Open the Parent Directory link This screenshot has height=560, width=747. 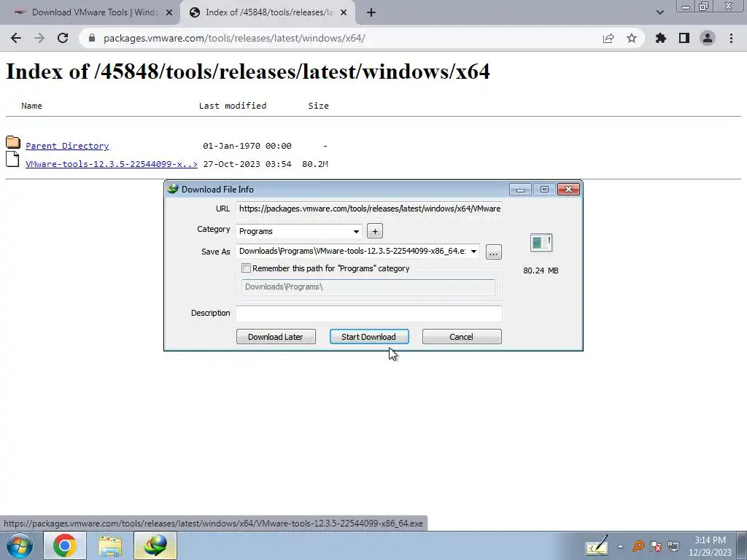(67, 146)
